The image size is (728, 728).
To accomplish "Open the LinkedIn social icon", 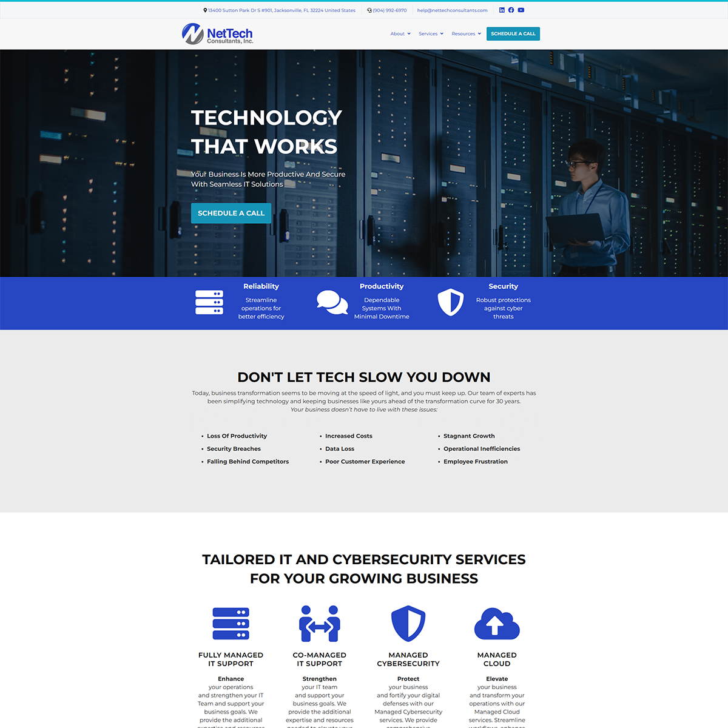I will 502,10.
